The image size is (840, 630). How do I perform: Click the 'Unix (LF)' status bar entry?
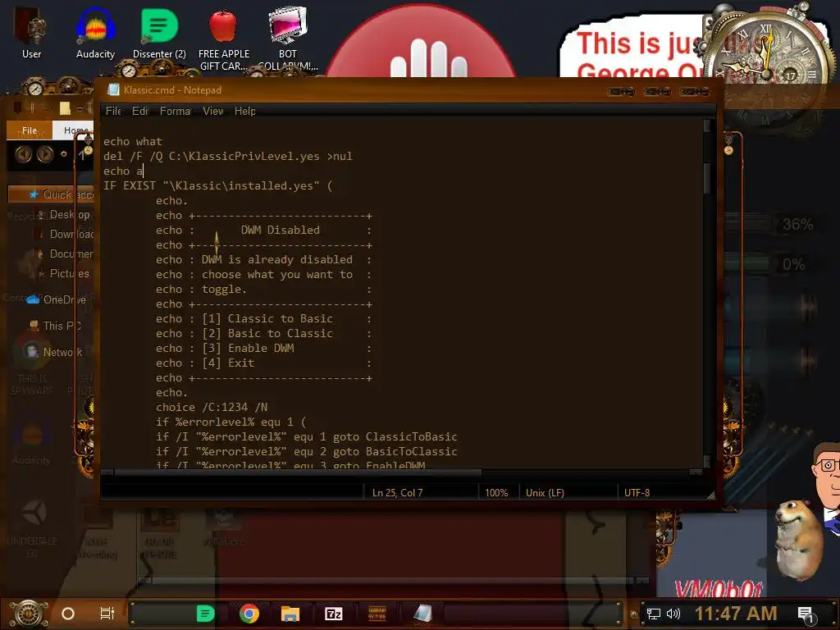(545, 493)
